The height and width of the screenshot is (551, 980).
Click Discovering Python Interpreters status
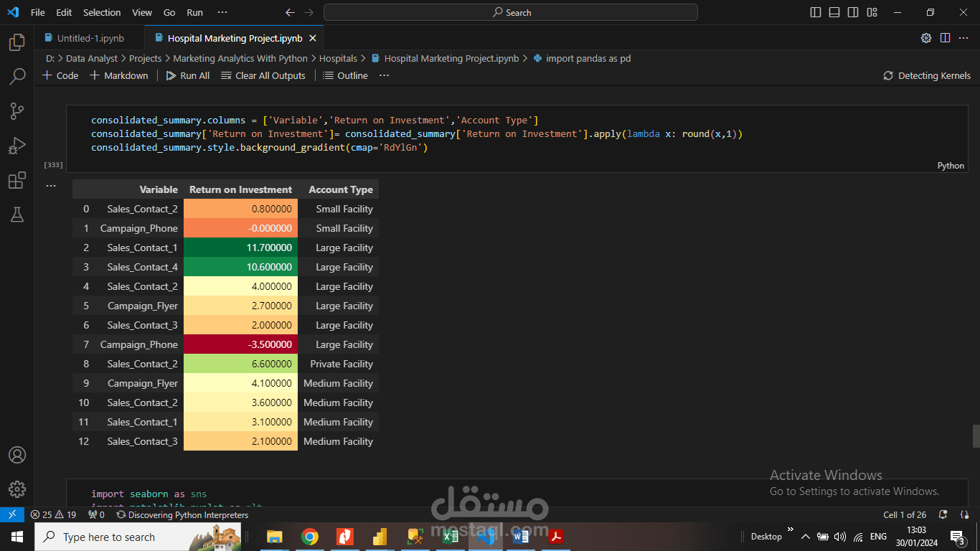point(182,514)
